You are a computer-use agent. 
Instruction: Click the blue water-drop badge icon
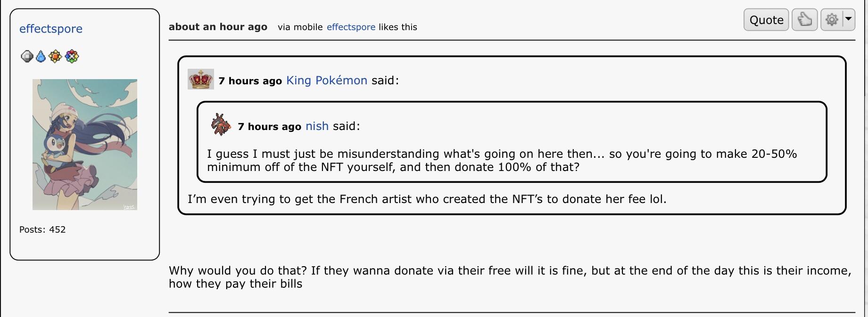tap(41, 57)
